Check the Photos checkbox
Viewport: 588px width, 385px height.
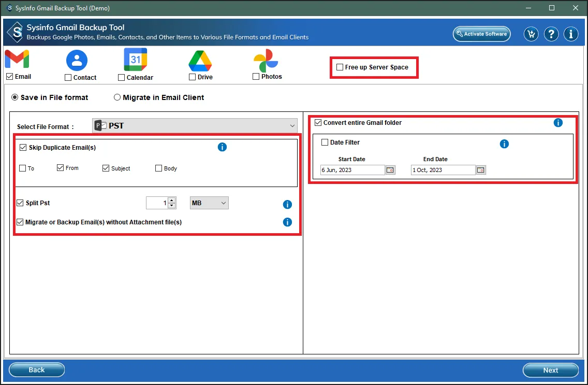(256, 77)
